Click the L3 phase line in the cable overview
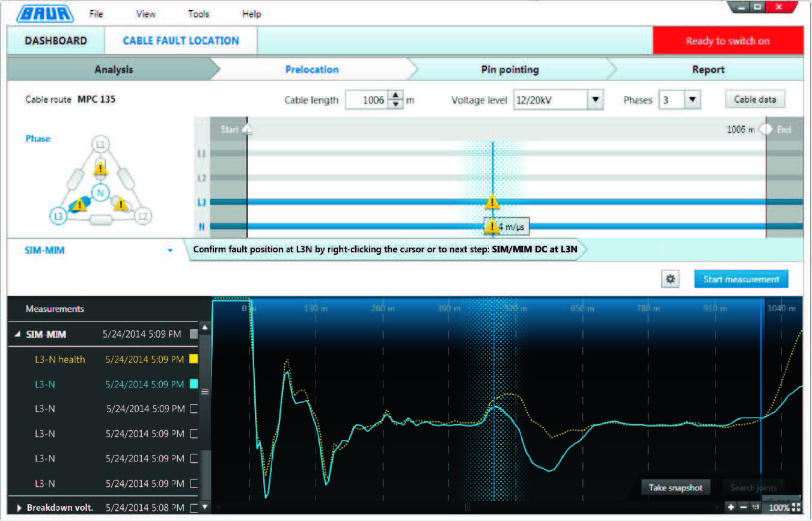Screen dimensions: 812x521 click(506, 202)
